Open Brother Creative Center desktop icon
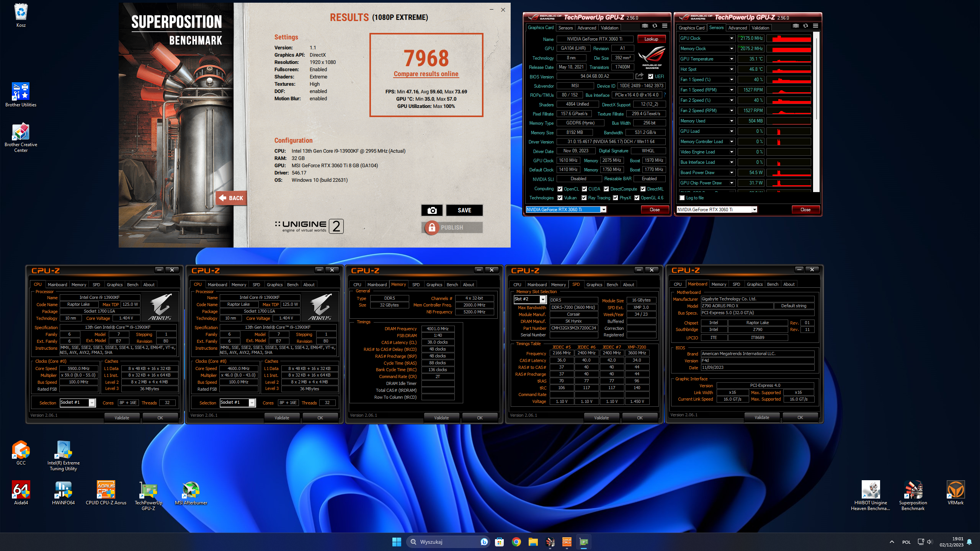This screenshot has height=551, width=980. point(21,138)
